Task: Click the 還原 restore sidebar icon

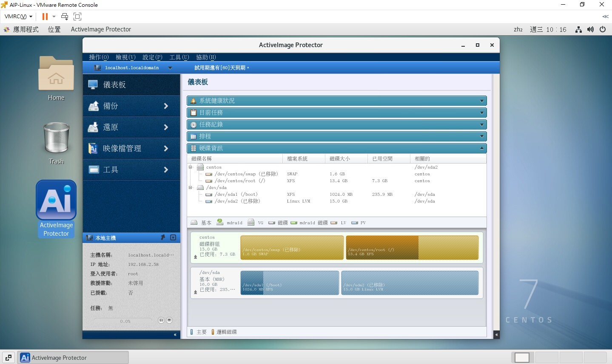Action: (93, 127)
